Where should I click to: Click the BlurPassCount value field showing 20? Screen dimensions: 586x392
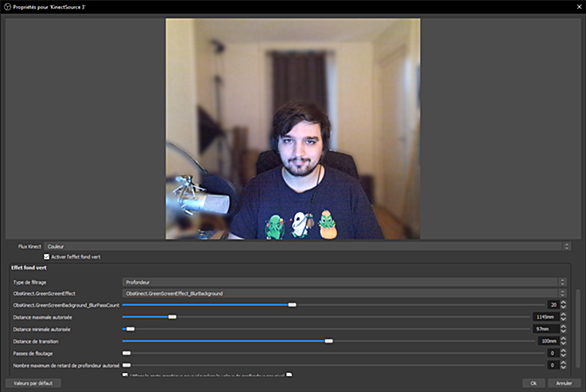tap(553, 305)
